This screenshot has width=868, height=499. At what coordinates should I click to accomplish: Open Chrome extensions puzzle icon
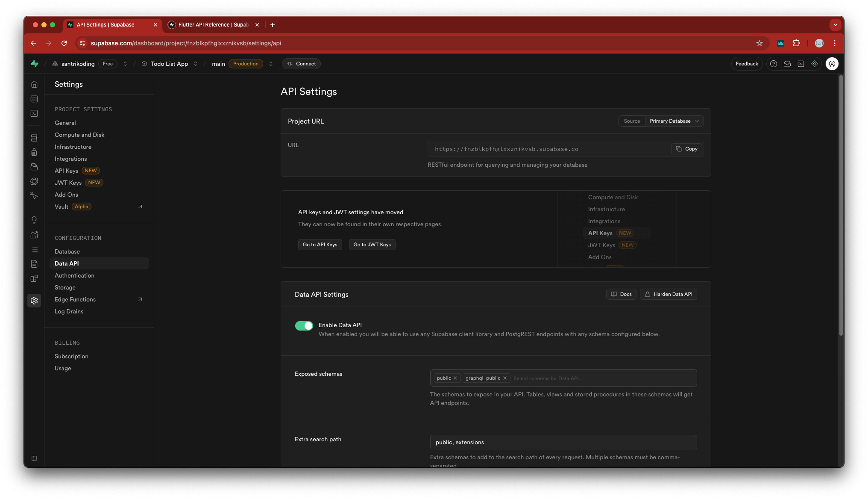[796, 43]
